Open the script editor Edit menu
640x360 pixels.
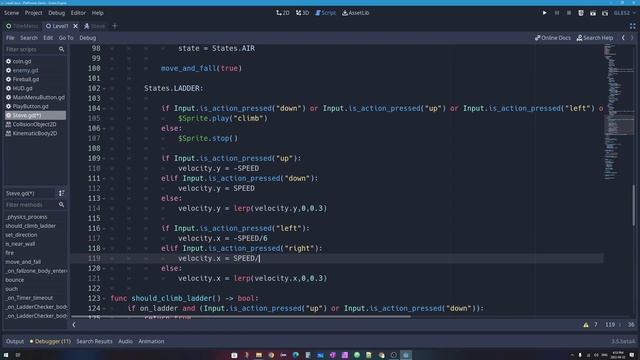[x=48, y=38]
